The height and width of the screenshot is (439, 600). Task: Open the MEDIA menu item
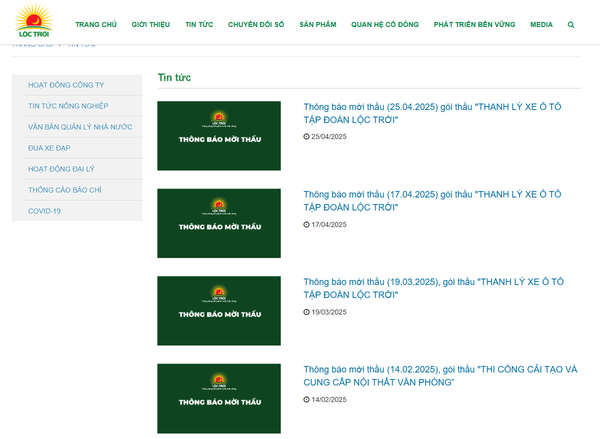541,23
